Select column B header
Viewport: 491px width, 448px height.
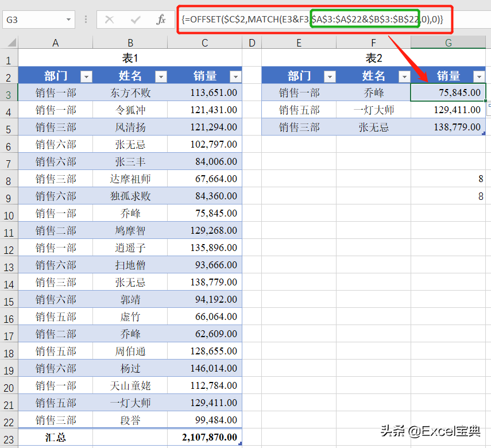click(x=130, y=43)
